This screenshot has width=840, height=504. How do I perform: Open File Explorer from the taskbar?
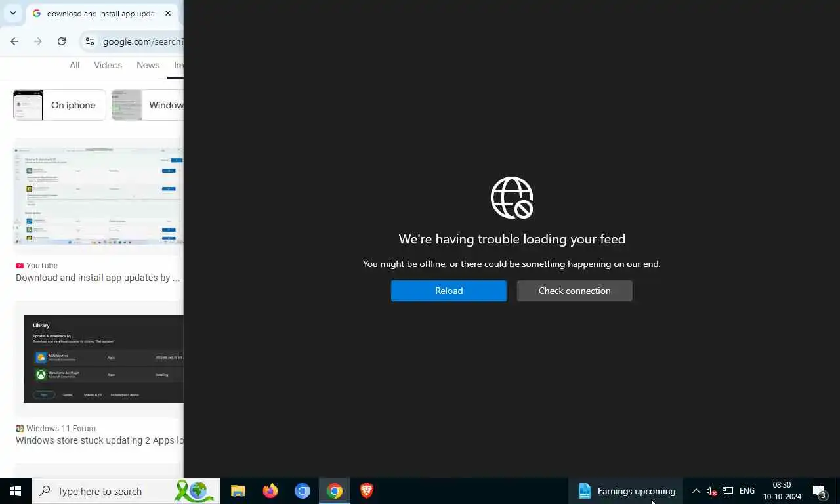click(x=238, y=491)
